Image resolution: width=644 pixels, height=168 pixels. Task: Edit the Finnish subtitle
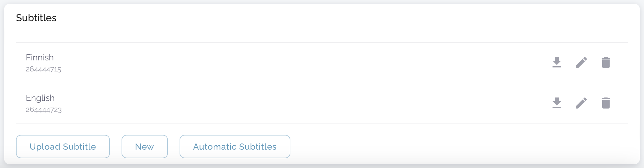click(x=581, y=63)
